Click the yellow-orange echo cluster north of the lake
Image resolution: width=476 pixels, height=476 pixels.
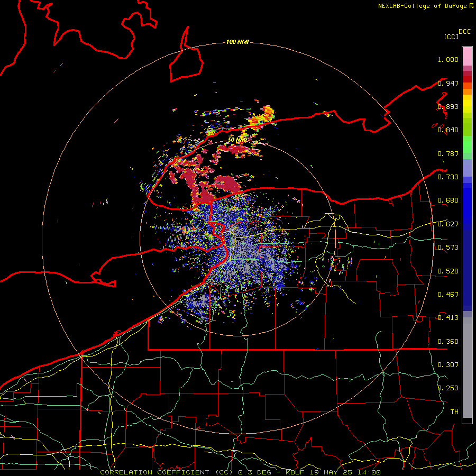[262, 117]
